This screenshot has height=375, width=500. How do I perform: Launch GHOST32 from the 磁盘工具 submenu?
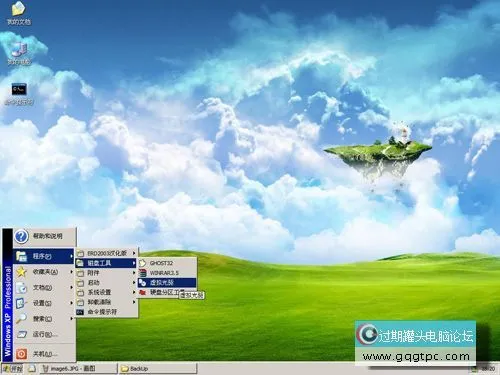pyautogui.click(x=167, y=263)
